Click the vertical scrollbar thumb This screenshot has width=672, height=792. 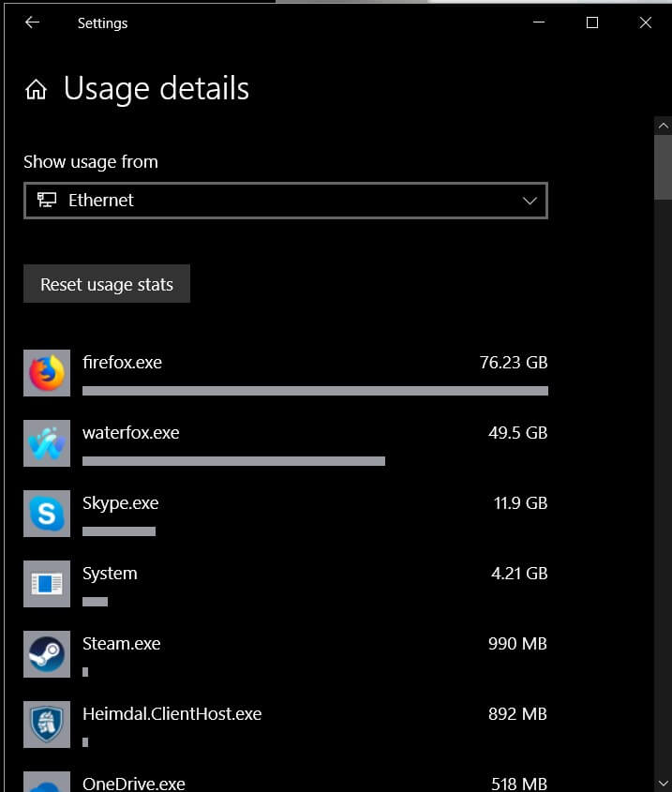pyautogui.click(x=663, y=167)
